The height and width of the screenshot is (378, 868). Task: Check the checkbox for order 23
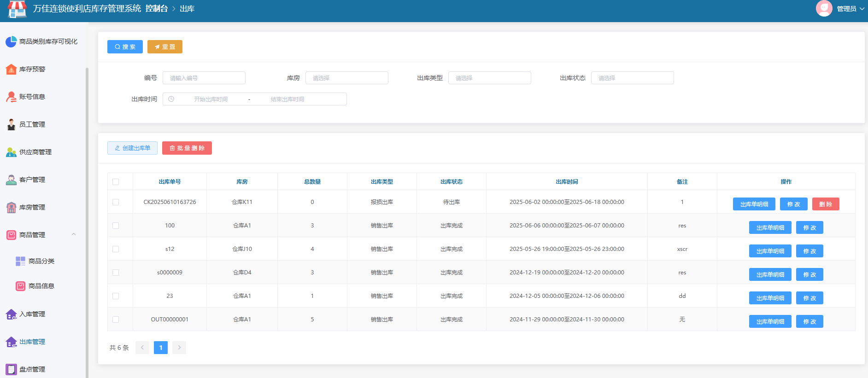tap(116, 296)
